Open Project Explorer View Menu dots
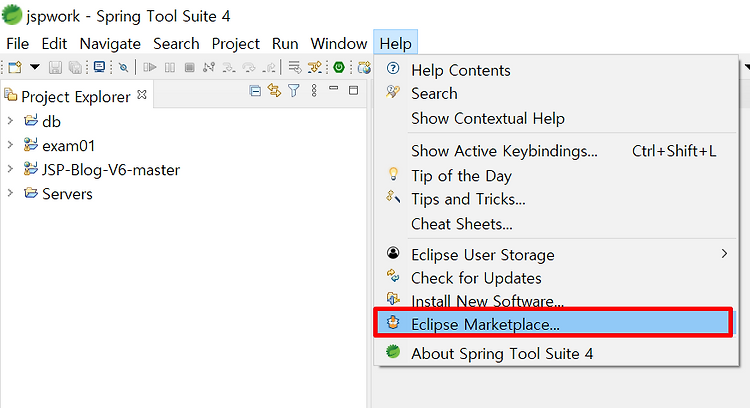This screenshot has width=750, height=408. (314, 90)
